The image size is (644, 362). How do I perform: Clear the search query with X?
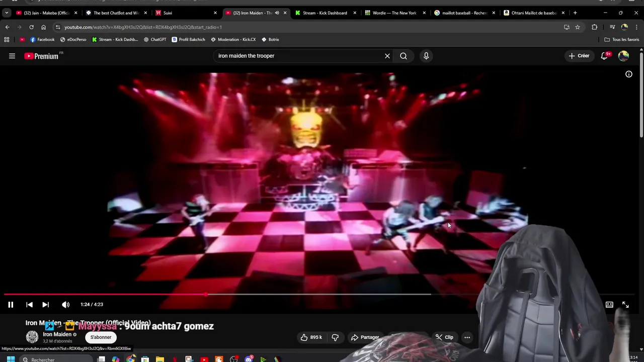point(387,56)
